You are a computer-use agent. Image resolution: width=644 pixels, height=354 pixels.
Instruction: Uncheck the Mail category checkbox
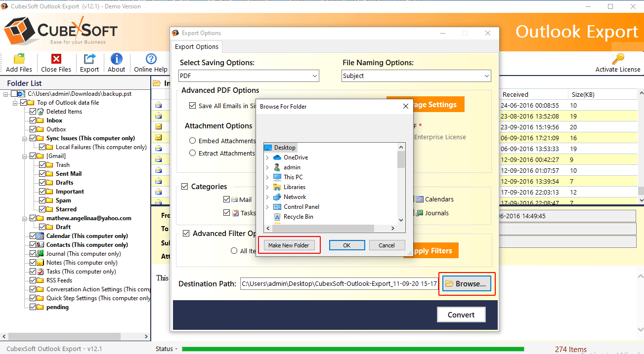pos(226,199)
